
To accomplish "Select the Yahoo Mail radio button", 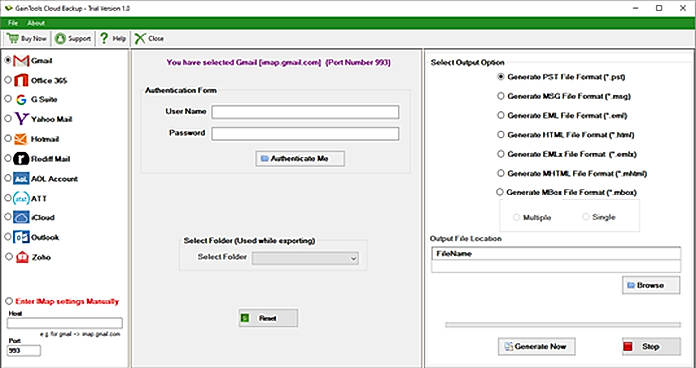I will point(8,119).
